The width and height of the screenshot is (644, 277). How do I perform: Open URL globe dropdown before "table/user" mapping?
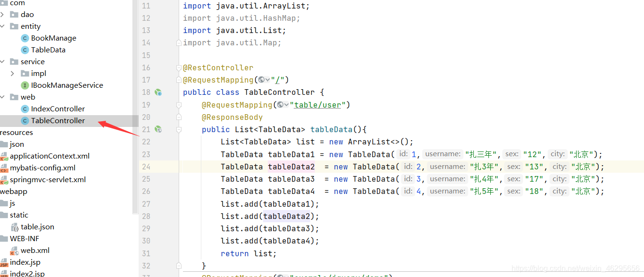click(283, 105)
